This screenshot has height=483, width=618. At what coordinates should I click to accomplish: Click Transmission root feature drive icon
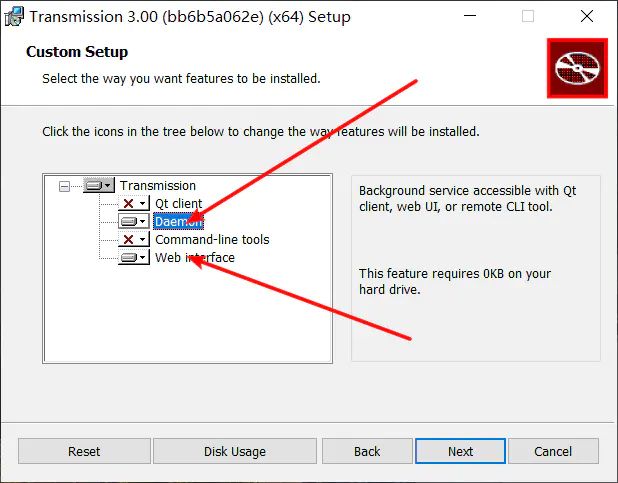(x=98, y=186)
